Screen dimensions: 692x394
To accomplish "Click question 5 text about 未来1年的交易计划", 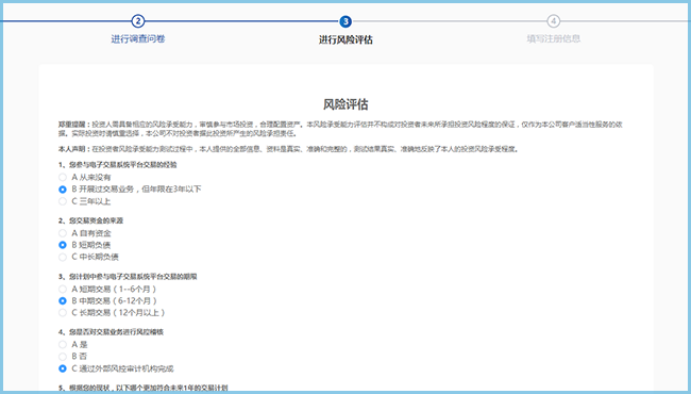I will [x=143, y=388].
